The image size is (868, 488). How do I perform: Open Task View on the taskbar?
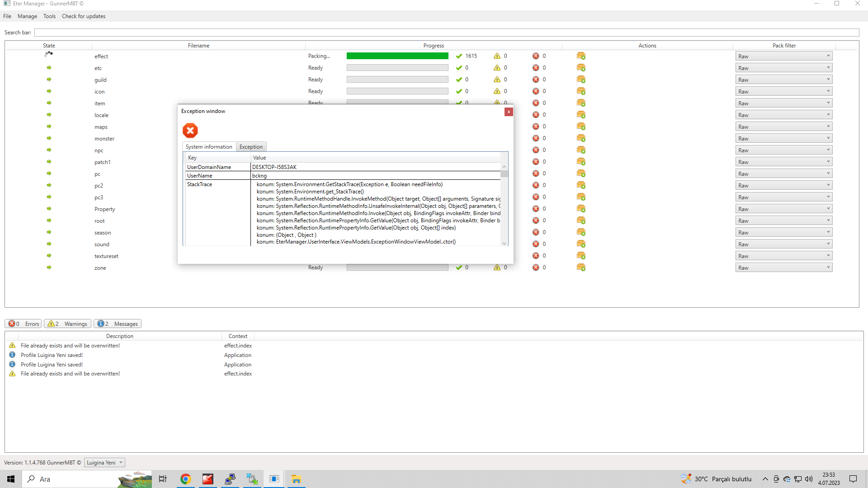(x=163, y=479)
